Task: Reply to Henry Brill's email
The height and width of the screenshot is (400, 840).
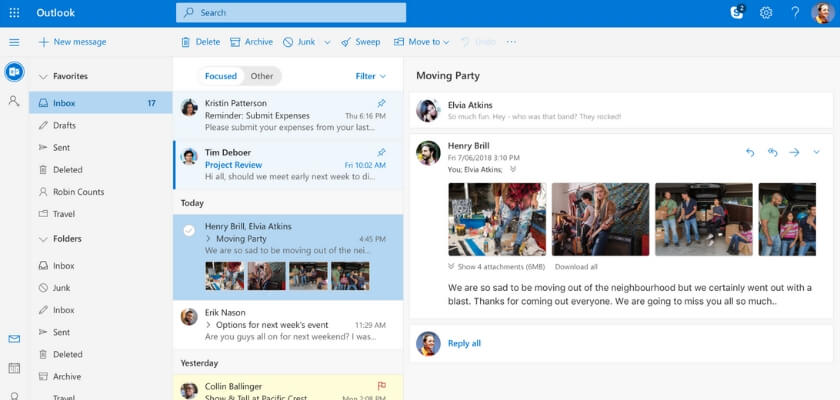Action: 750,153
